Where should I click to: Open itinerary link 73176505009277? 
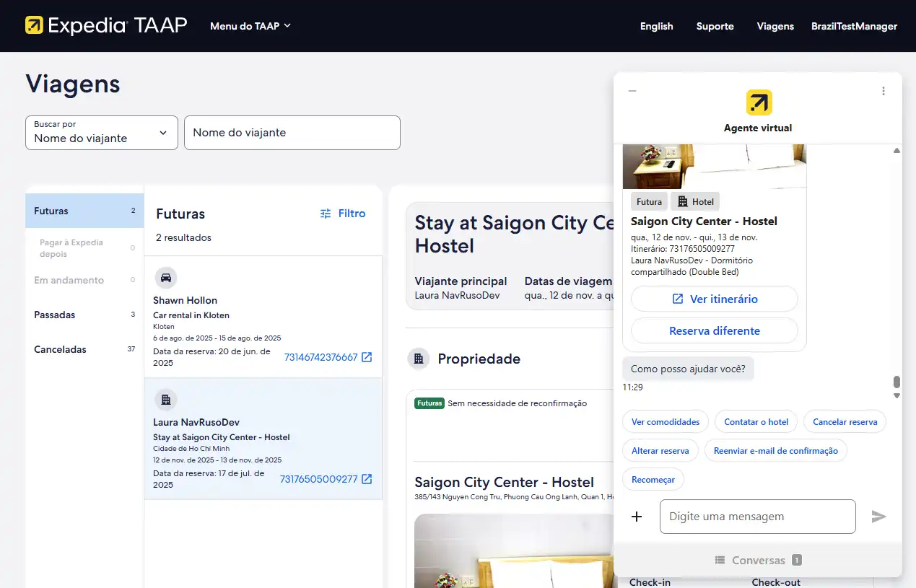click(318, 479)
